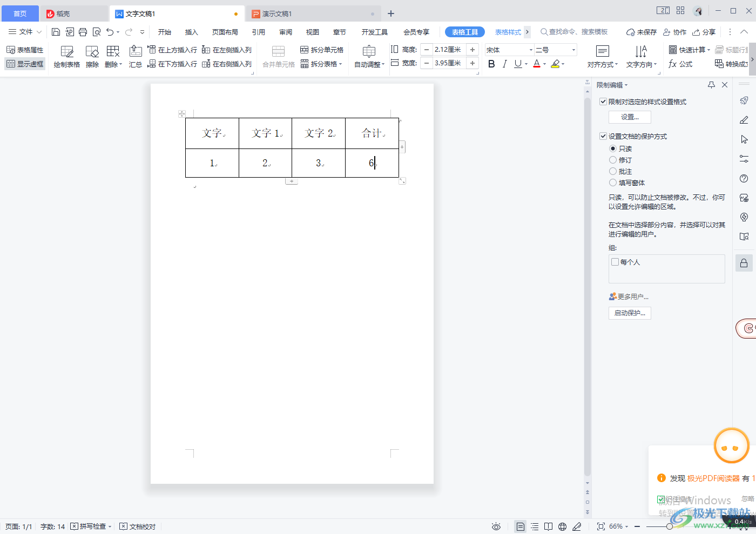Screen dimensions: 756x534
Task: Toggle Show Gridlines (显示虚框)
Action: click(x=25, y=64)
